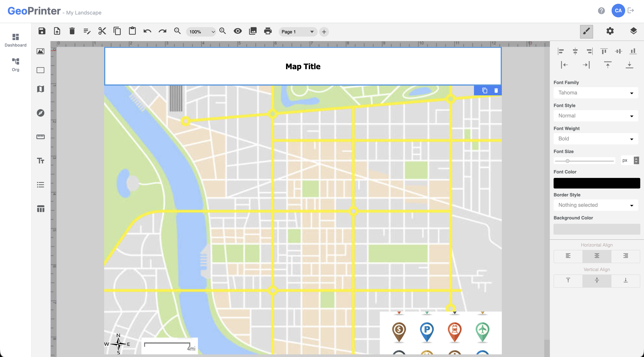This screenshot has width=644, height=357.
Task: Click the export file icon
Action: tap(57, 31)
